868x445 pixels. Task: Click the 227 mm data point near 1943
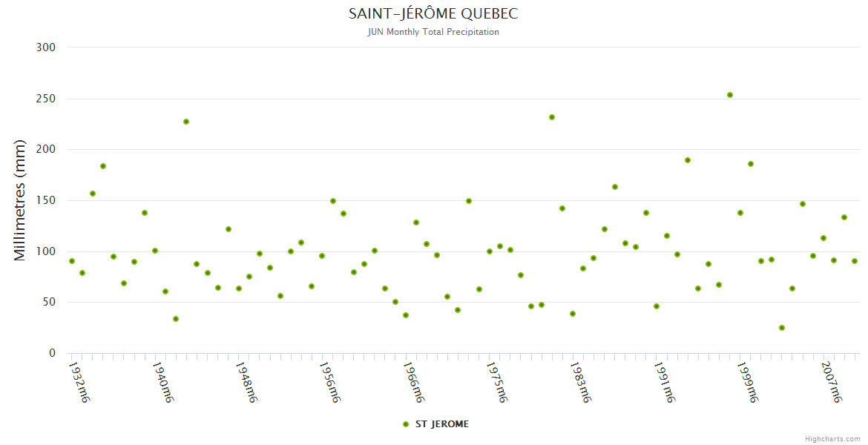pos(186,122)
